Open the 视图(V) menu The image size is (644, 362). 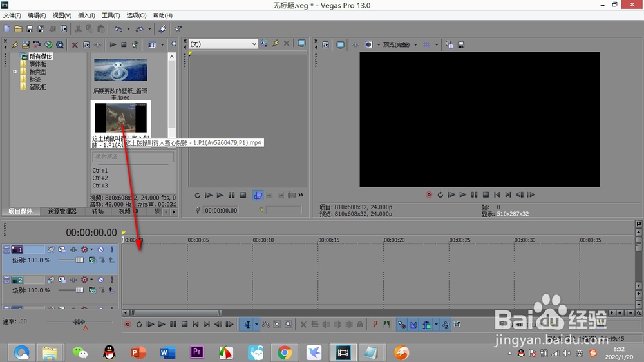click(x=62, y=15)
